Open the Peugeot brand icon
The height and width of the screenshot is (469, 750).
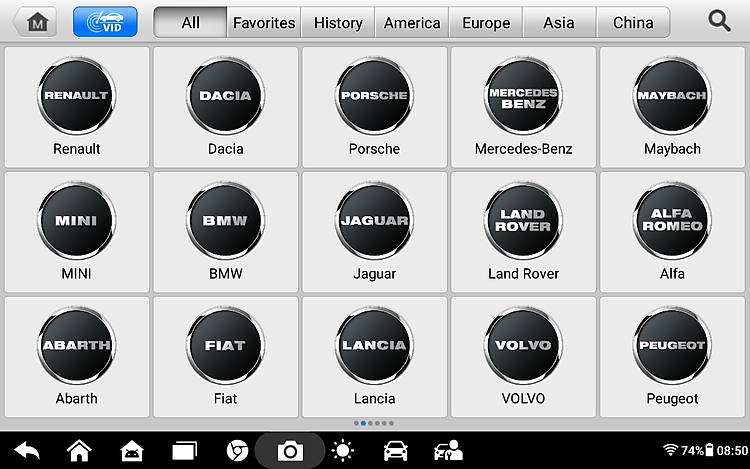click(x=672, y=346)
